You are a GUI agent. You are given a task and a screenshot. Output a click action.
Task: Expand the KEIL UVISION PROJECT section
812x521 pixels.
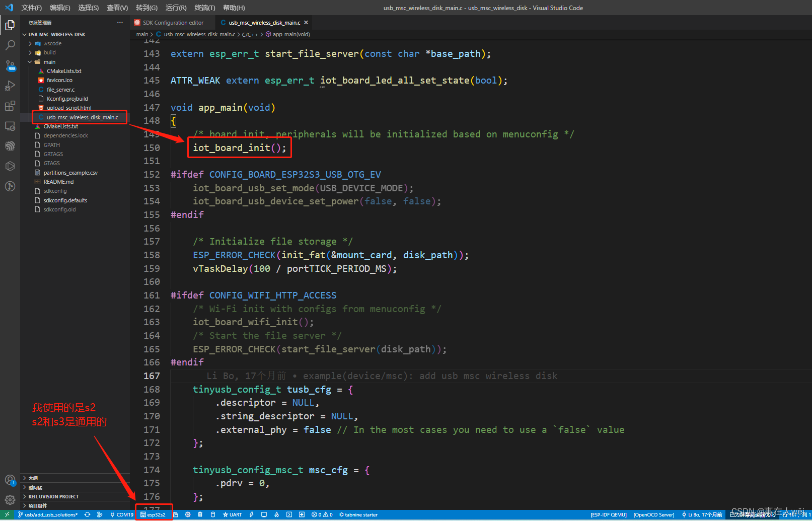pos(75,496)
